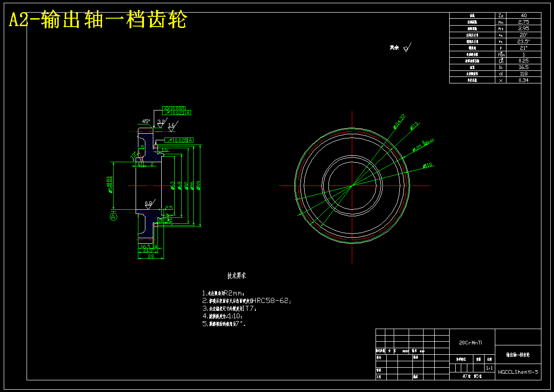Select the "21°" cell in the table

point(524,48)
